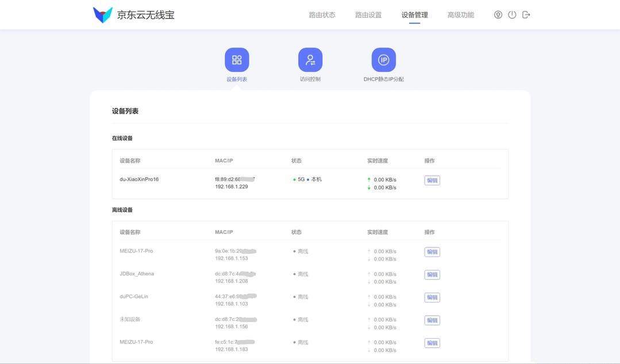The image size is (620, 364).
Task: Click IP address 192.168.1.229 of the online device
Action: coord(233,185)
